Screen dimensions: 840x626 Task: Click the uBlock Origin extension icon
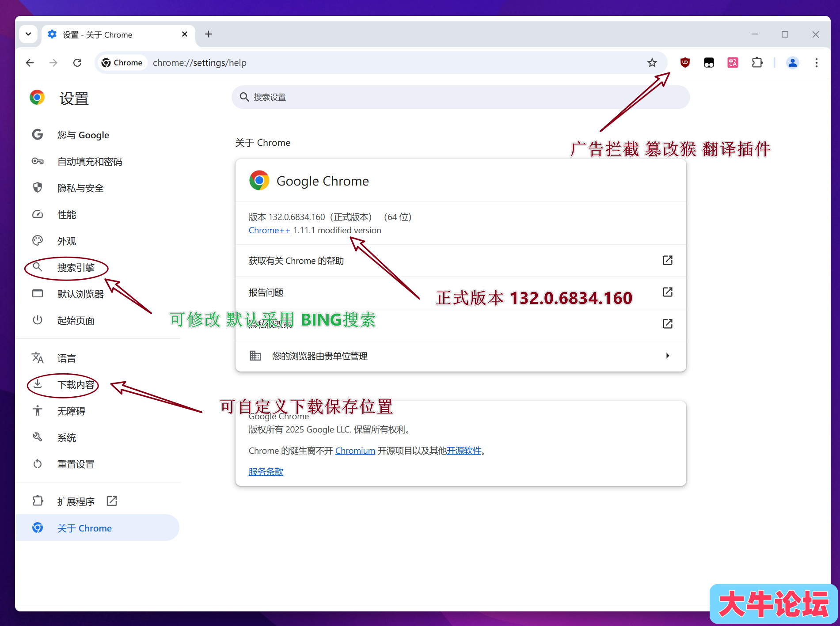tap(685, 63)
